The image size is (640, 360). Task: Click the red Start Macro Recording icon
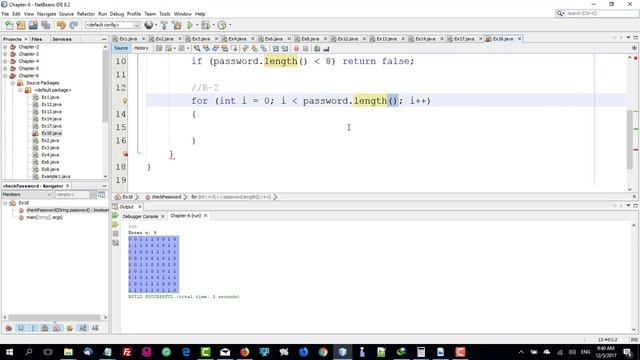296,49
